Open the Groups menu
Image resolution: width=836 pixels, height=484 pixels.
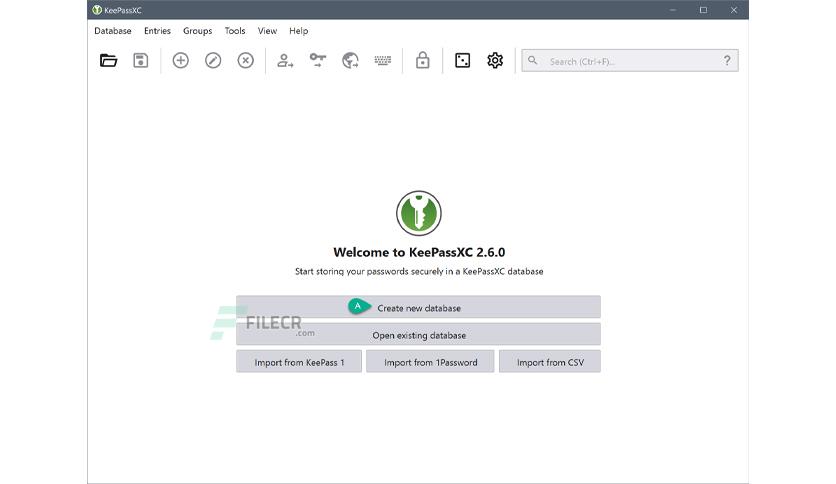pos(197,31)
